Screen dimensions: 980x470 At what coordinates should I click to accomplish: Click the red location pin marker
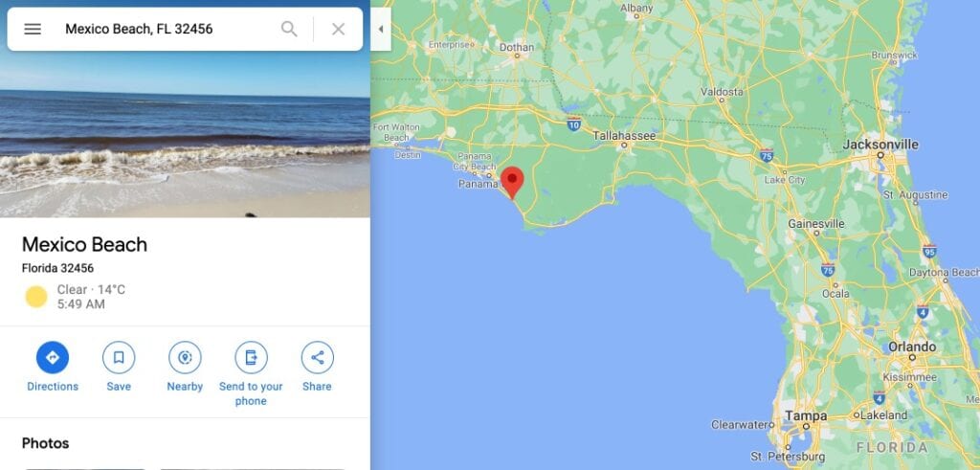pyautogui.click(x=512, y=182)
